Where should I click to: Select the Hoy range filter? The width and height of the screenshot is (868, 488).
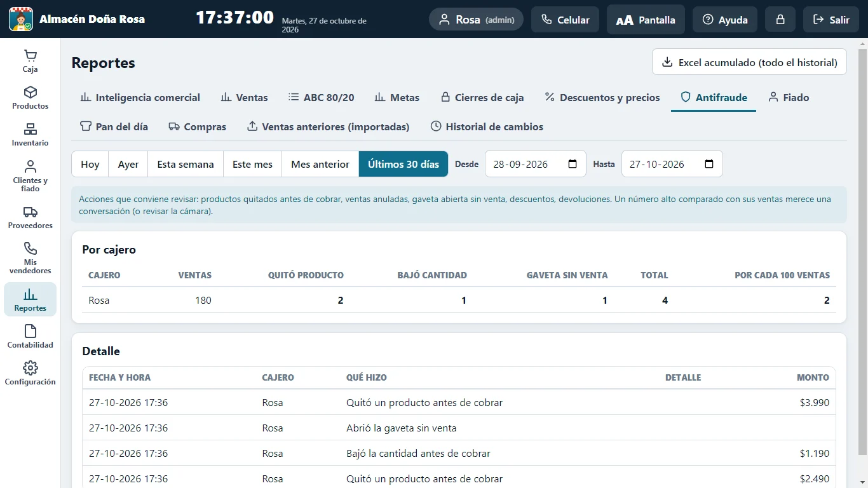tap(90, 164)
